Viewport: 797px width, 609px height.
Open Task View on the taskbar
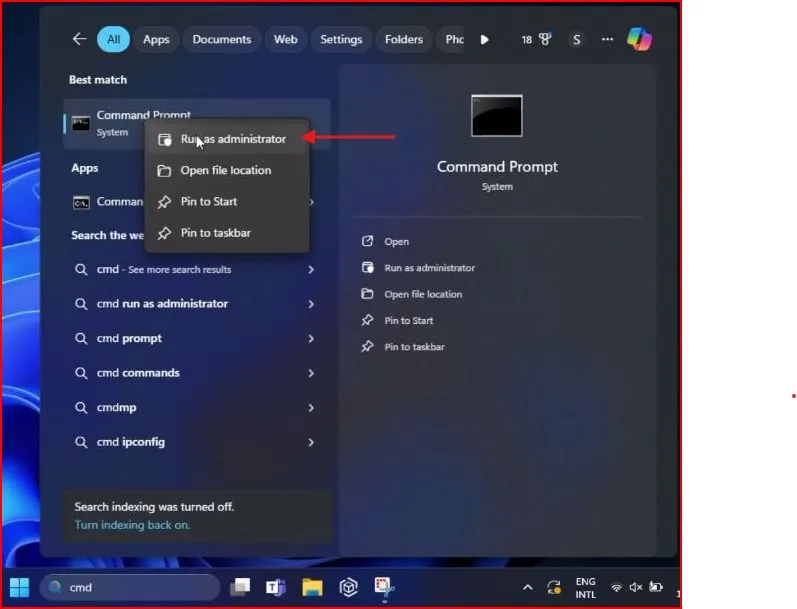pos(240,587)
